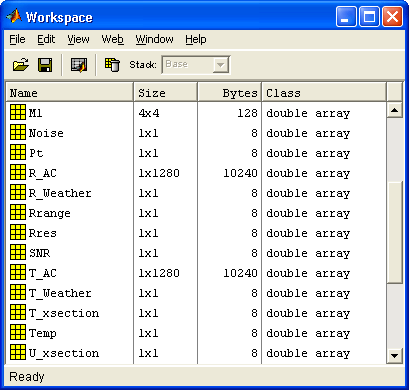Click the scroll up arrow of the variable list
The width and height of the screenshot is (409, 390).
(395, 110)
